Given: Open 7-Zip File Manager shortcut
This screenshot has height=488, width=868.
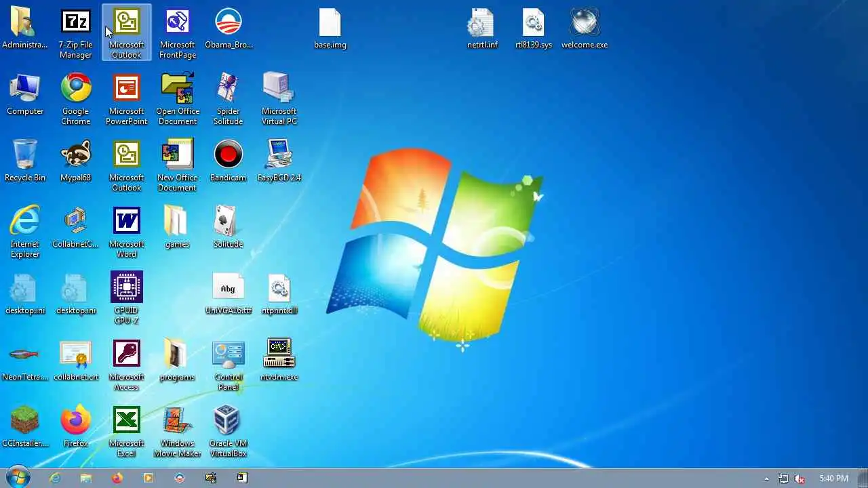Looking at the screenshot, I should pyautogui.click(x=75, y=34).
